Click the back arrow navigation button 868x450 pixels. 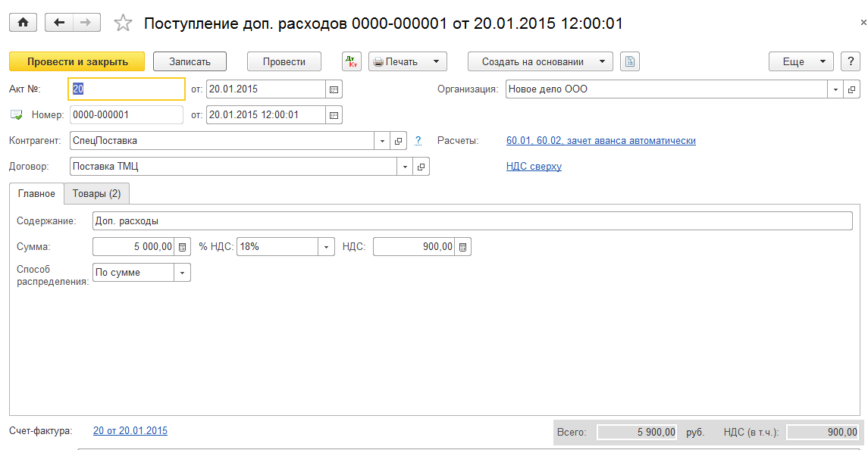[x=58, y=23]
